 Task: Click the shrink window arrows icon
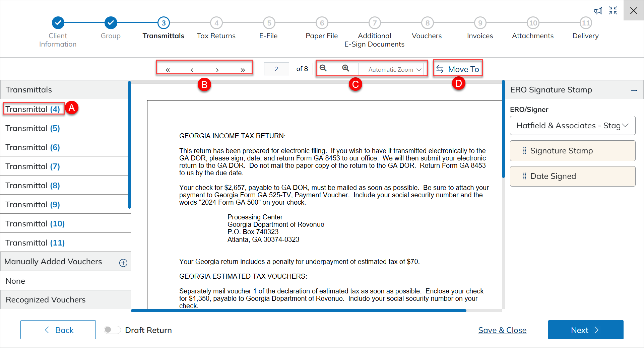613,11
